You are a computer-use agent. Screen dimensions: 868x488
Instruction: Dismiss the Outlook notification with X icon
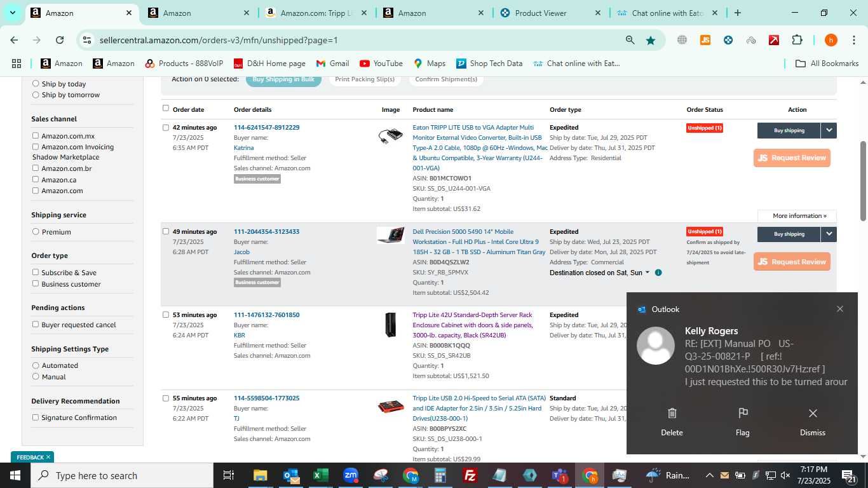813,414
